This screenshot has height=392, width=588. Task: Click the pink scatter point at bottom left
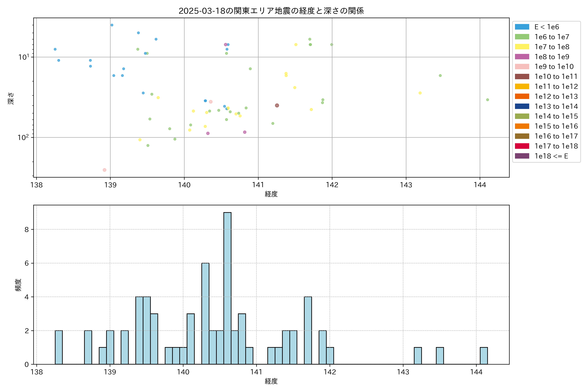pos(105,170)
